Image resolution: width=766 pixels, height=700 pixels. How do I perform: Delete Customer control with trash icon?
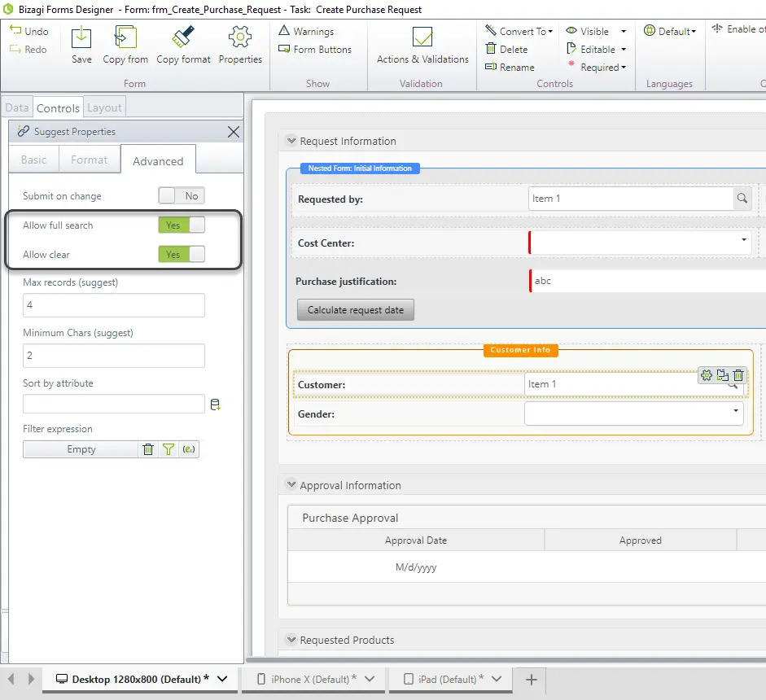click(738, 375)
